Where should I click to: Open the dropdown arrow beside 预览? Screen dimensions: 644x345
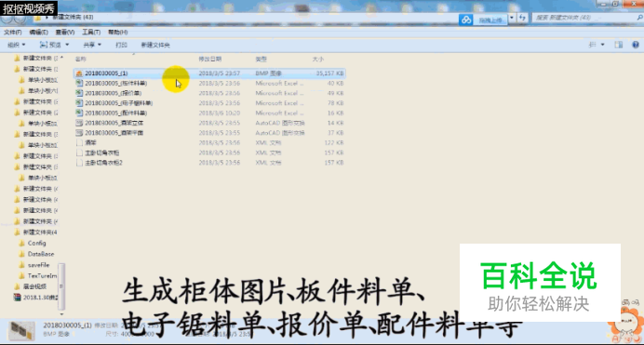click(x=67, y=45)
